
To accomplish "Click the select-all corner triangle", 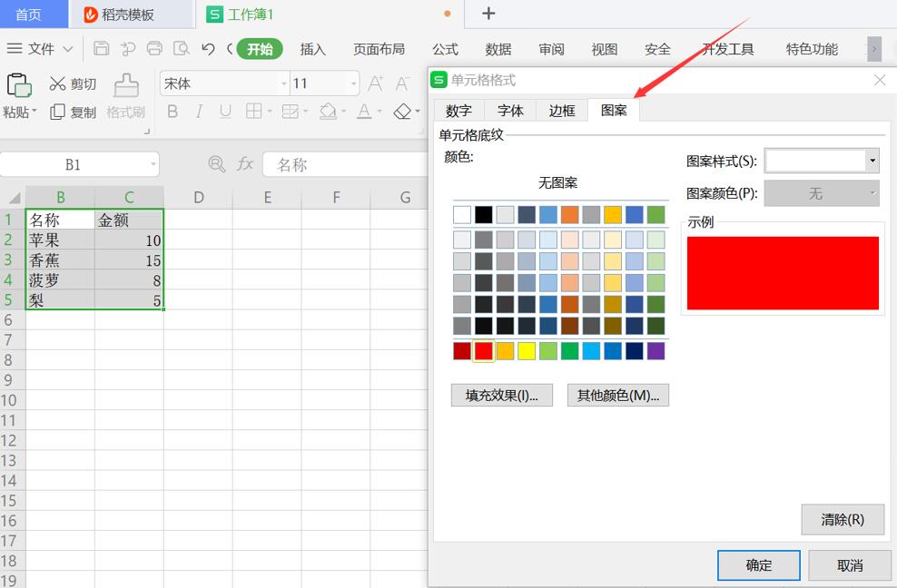I will point(14,198).
